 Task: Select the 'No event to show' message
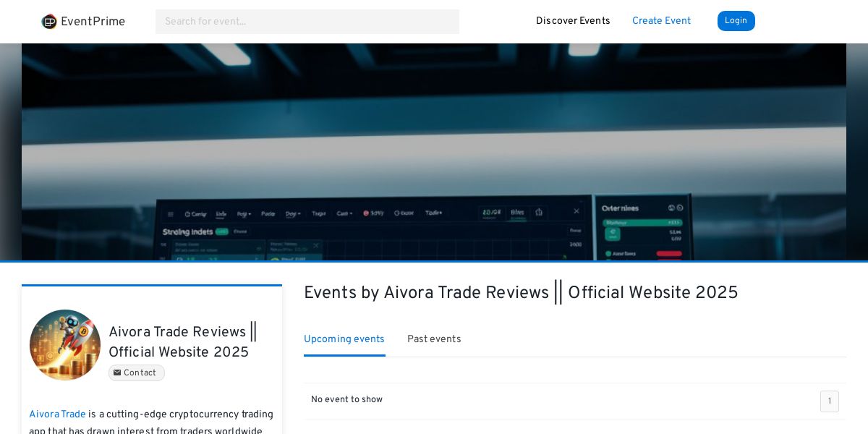[x=346, y=400]
